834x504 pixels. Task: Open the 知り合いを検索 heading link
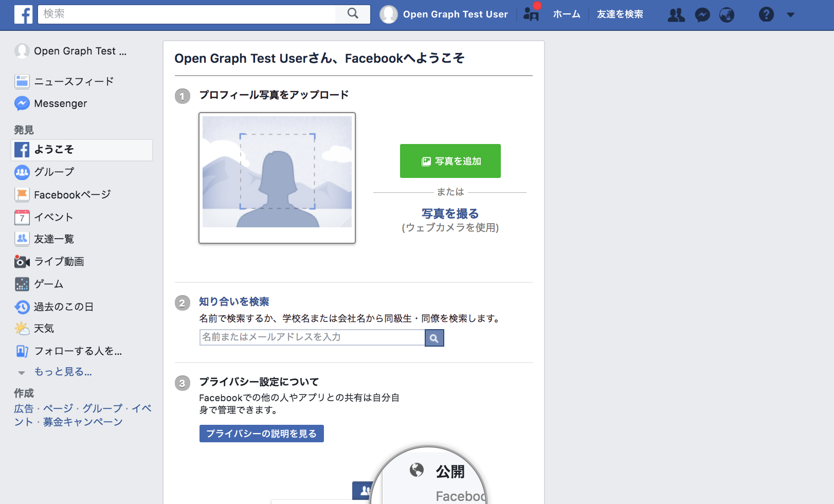click(x=234, y=302)
